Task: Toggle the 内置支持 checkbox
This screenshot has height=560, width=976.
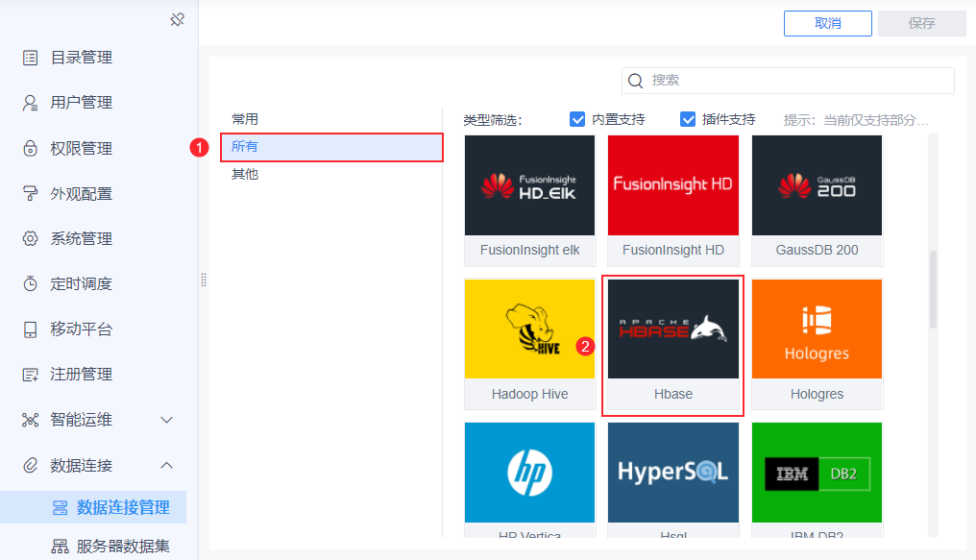Action: (x=577, y=119)
